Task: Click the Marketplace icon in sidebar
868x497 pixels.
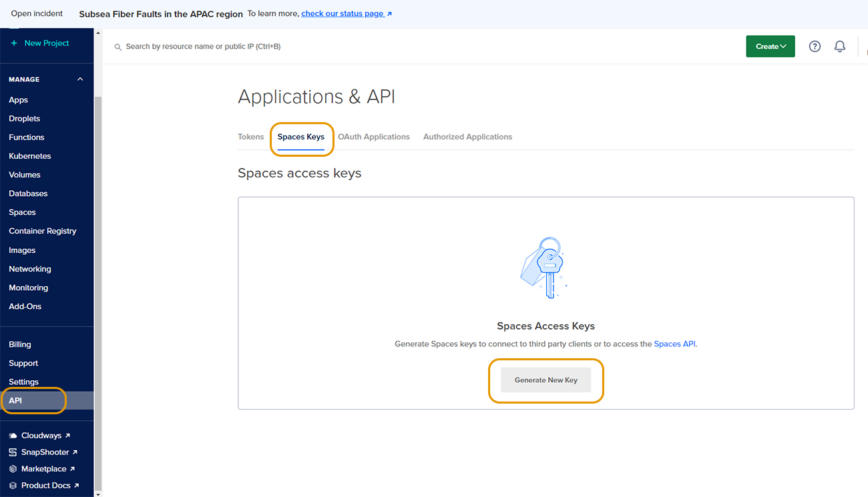Action: (x=13, y=469)
